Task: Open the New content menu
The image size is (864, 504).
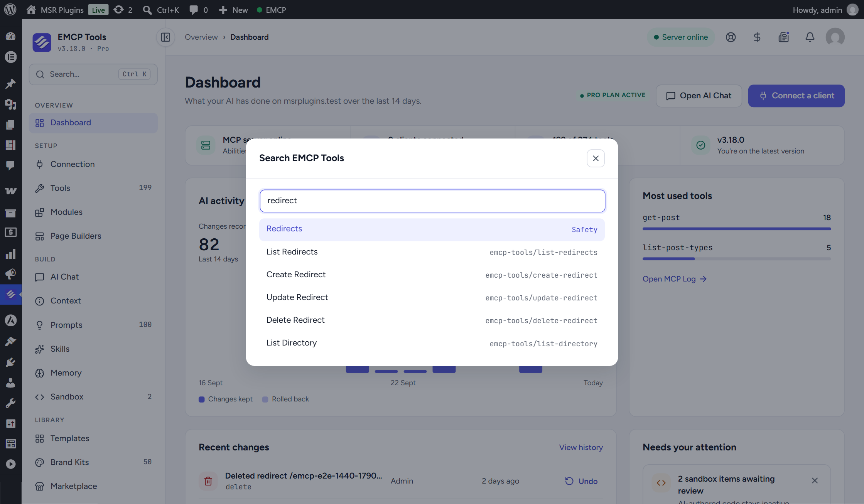Action: click(x=233, y=10)
